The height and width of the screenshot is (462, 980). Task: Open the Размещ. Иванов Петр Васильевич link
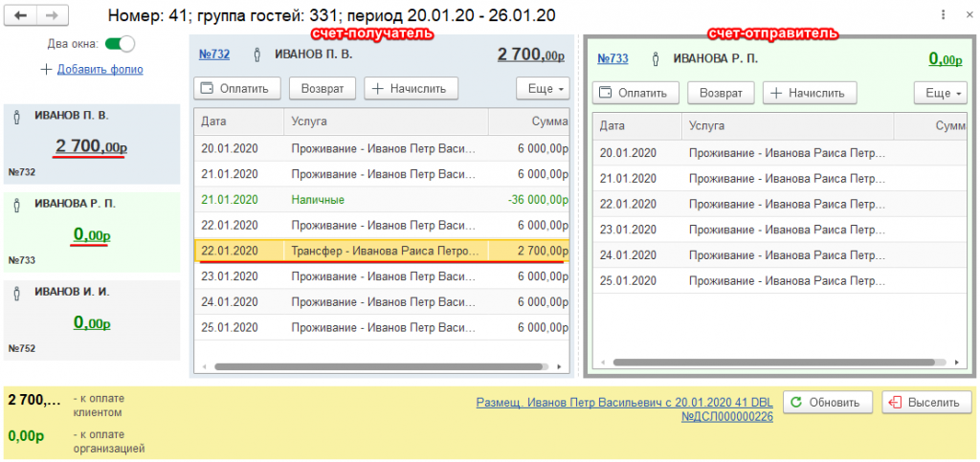[x=624, y=409]
